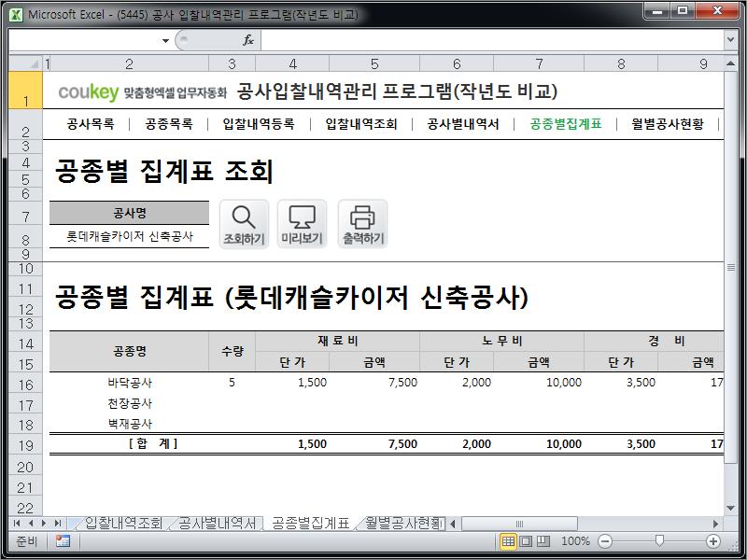Click the 공사명 label cell
This screenshot has height=560, width=747.
click(x=129, y=213)
